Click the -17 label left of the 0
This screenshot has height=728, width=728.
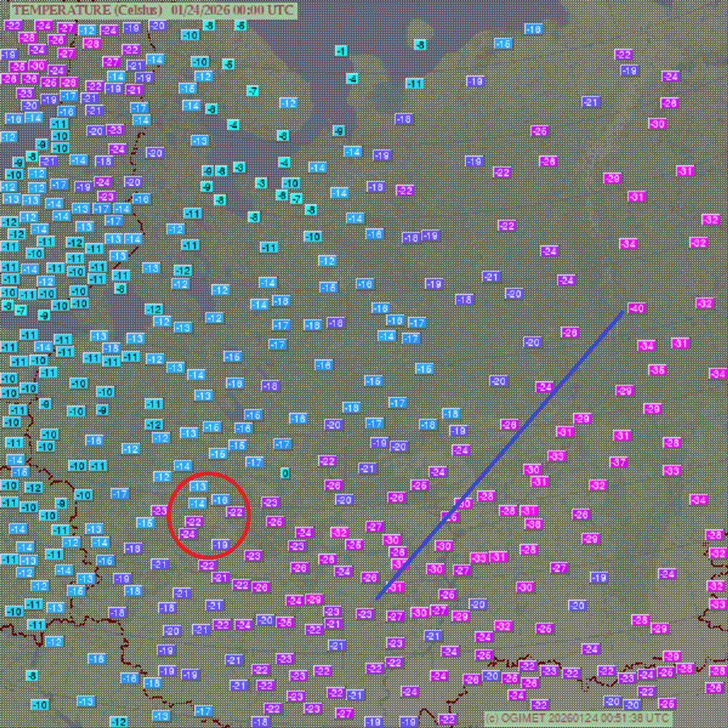point(255,462)
